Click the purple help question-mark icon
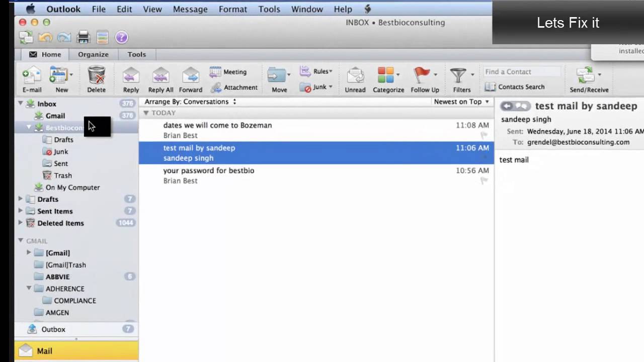The width and height of the screenshot is (644, 362). coord(121,37)
